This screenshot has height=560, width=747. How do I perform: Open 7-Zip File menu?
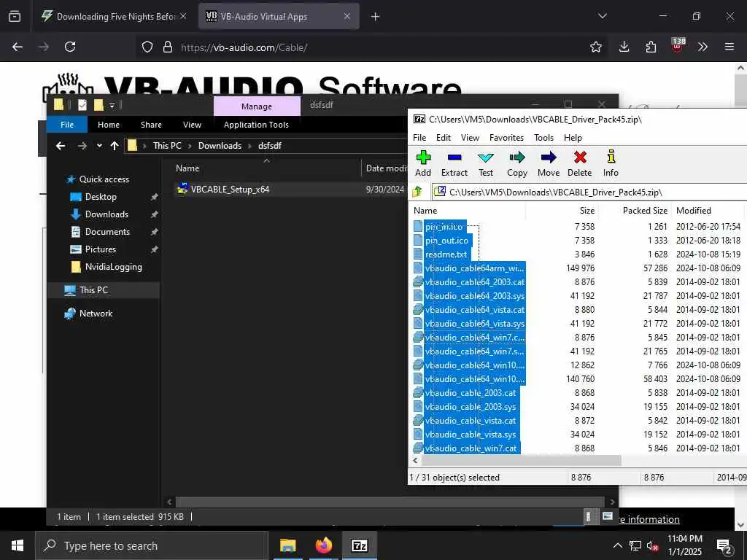[419, 138]
